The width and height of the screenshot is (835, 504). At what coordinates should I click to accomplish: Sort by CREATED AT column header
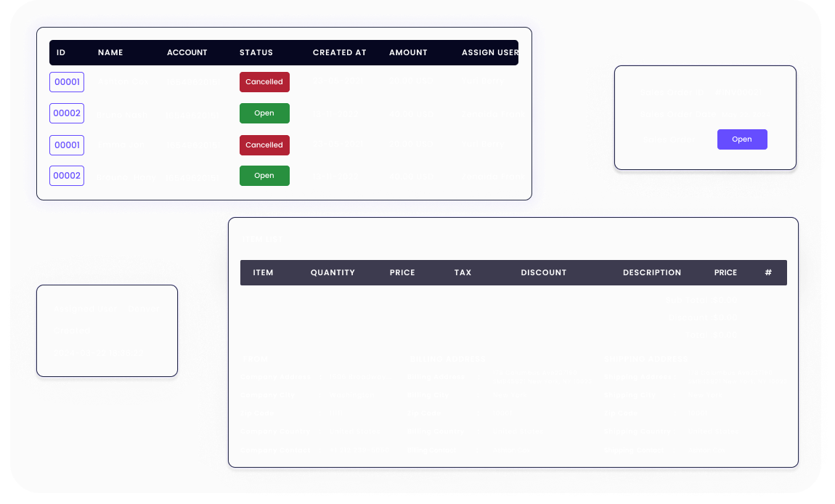point(339,53)
